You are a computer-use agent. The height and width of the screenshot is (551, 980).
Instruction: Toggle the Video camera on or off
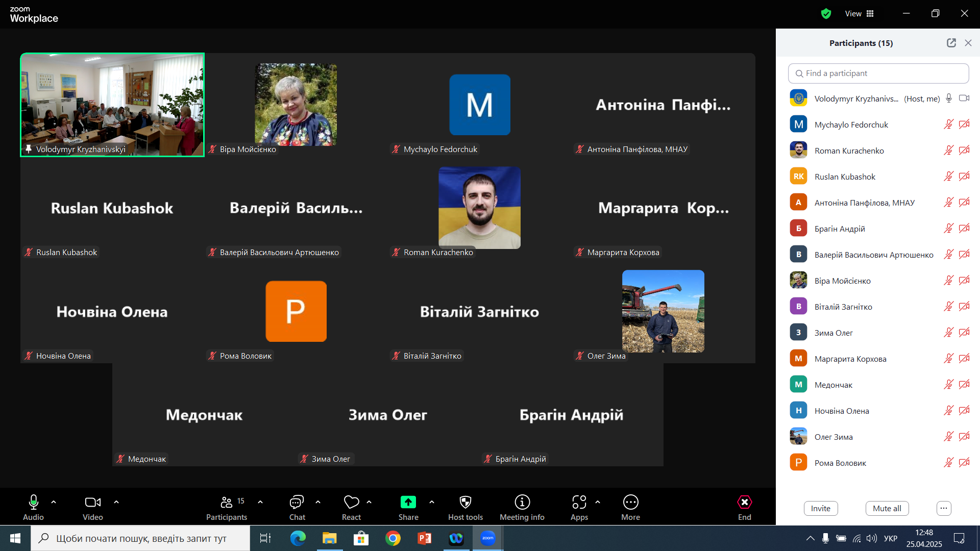click(92, 503)
